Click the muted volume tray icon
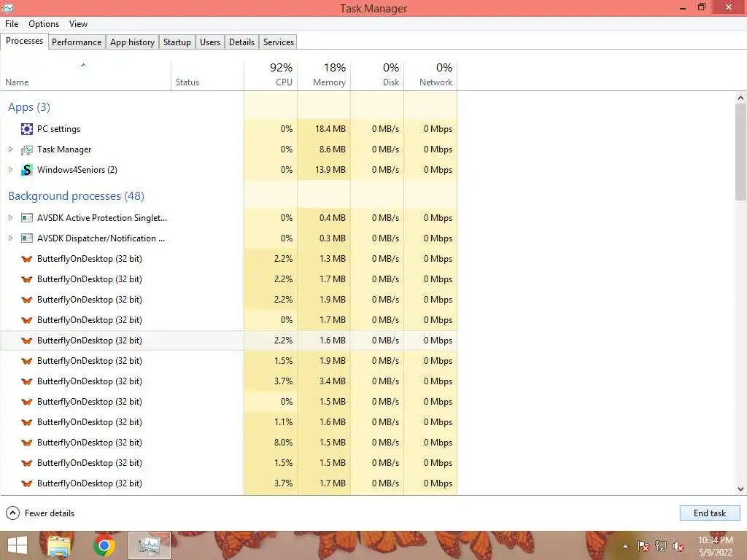Image resolution: width=747 pixels, height=560 pixels. click(678, 546)
